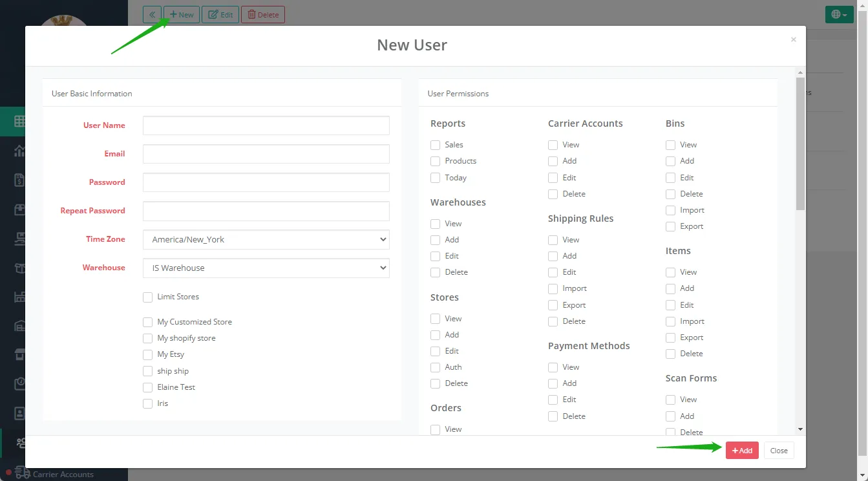Check Export under Shipping Rules
Viewport: 868px width, 481px height.
click(x=553, y=305)
